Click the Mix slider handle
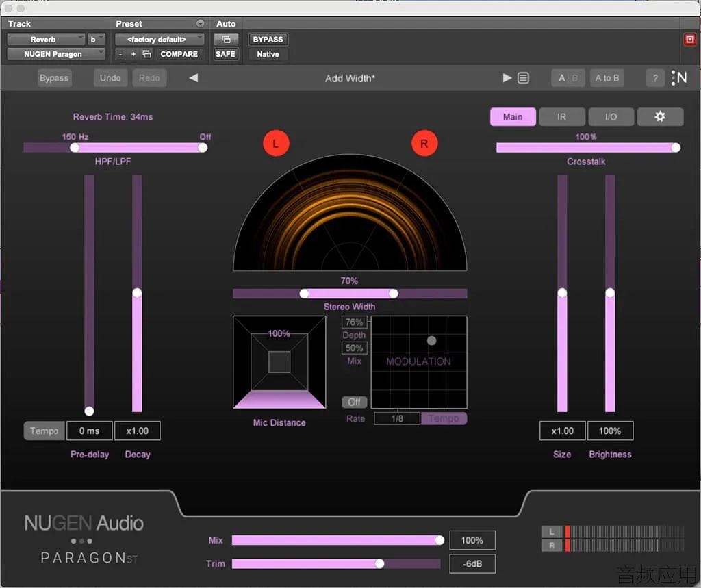701x588 pixels. [439, 540]
